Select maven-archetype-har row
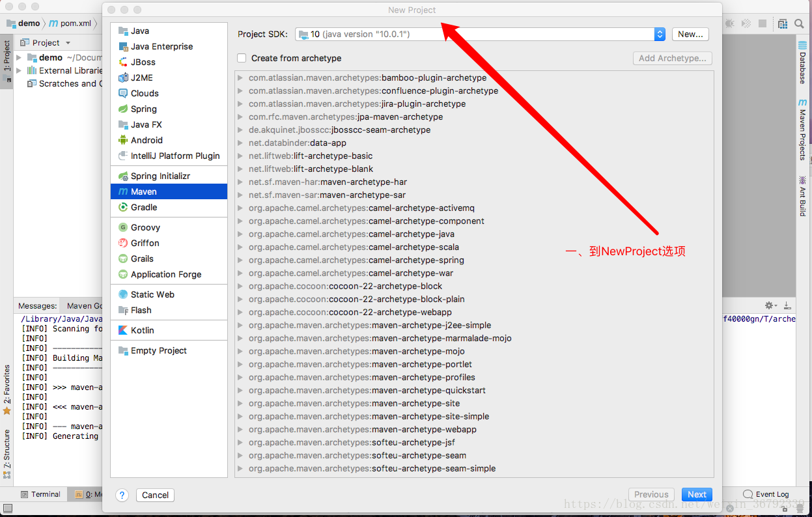The image size is (812, 517). [x=474, y=182]
